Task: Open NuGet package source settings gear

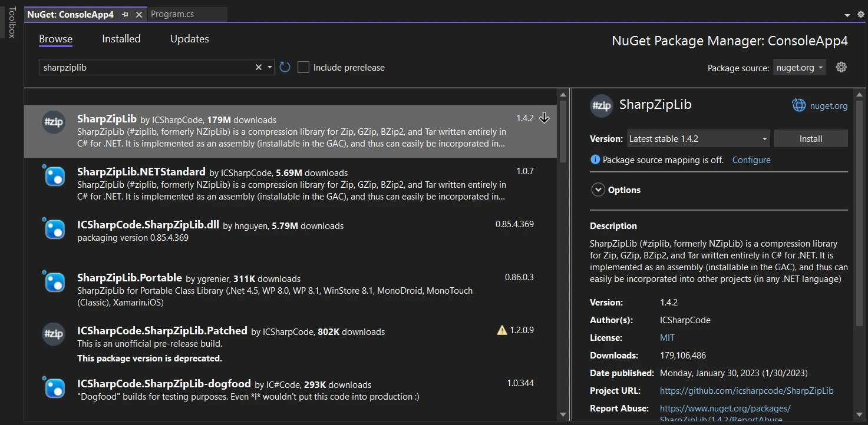Action: click(x=841, y=67)
